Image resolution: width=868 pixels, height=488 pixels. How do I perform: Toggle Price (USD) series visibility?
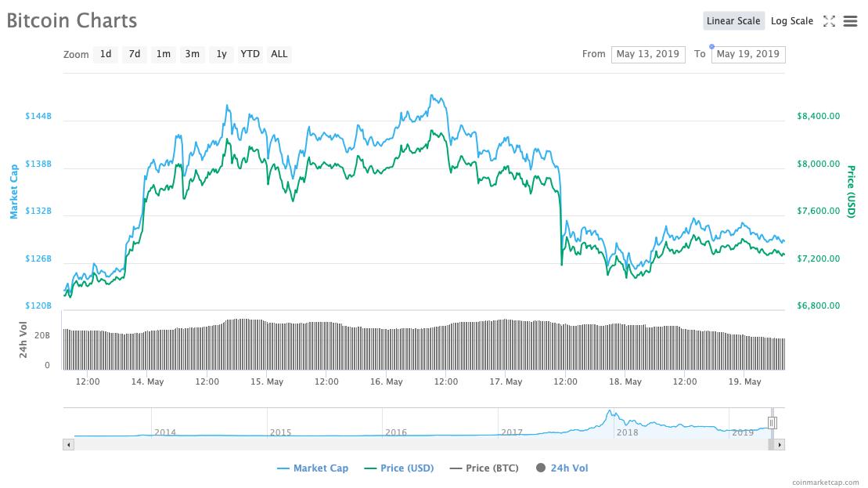(x=399, y=468)
